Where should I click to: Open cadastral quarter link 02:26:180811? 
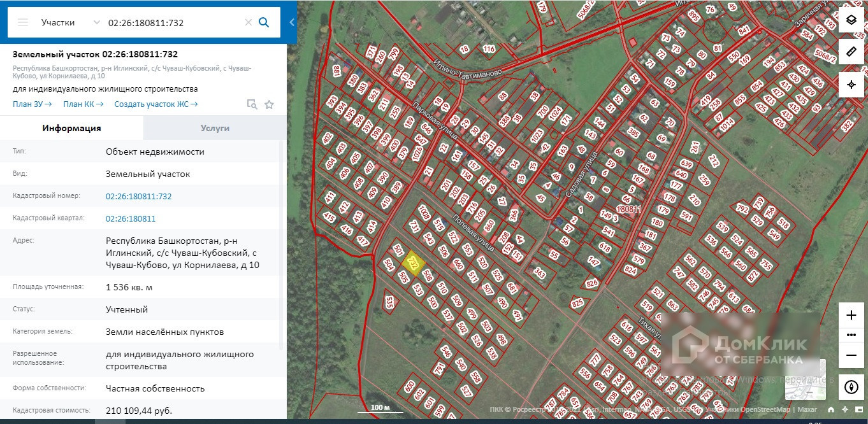131,219
